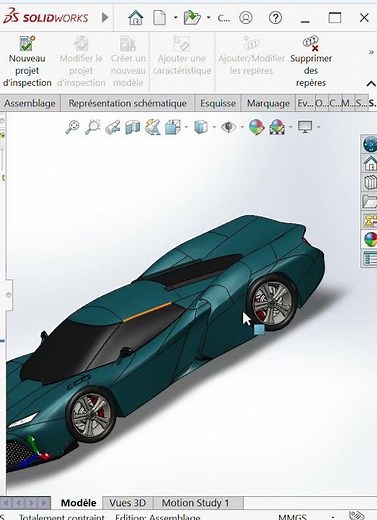Click Nouveau projet d'inspection
The height and width of the screenshot is (520, 377).
pos(27,62)
